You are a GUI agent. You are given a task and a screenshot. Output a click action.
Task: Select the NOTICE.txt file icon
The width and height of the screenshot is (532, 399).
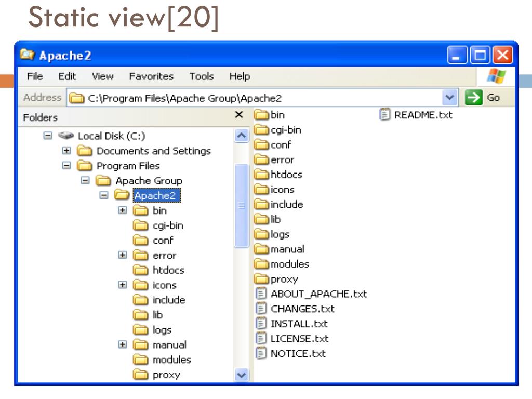(261, 353)
